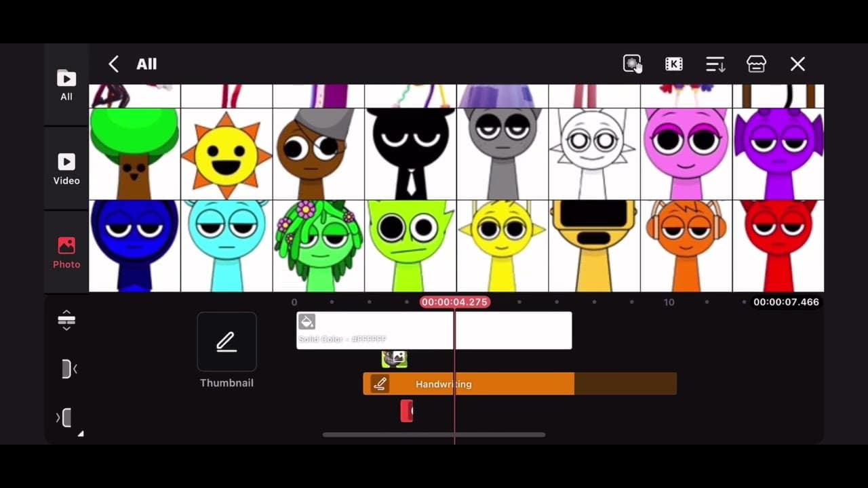Open the asset store icon
The width and height of the screenshot is (868, 488).
point(756,64)
